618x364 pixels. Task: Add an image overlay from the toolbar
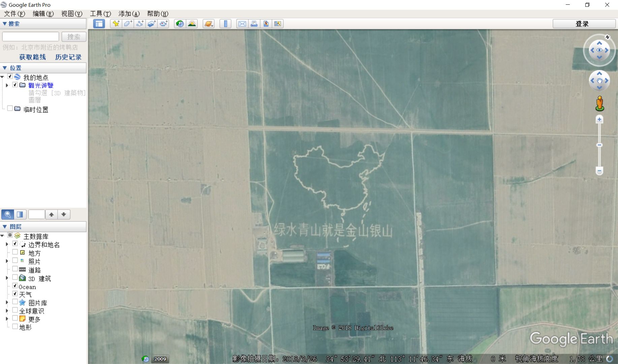(152, 24)
